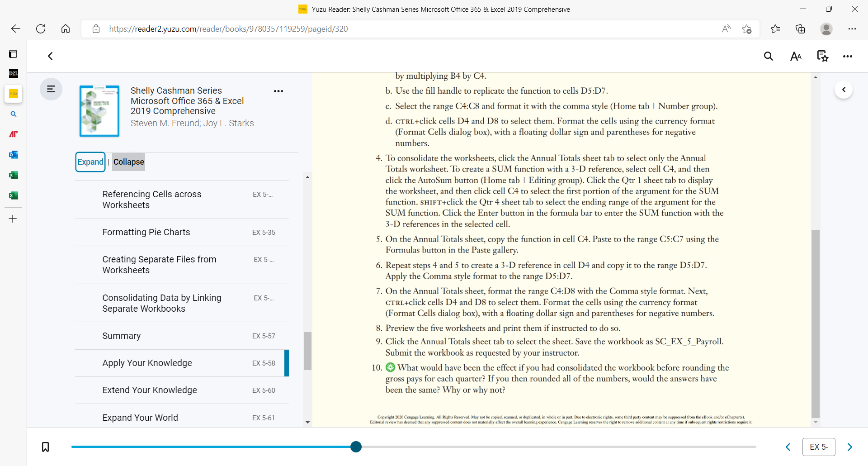Open the Summary section
Screen dimensions: 868x466
point(182,336)
